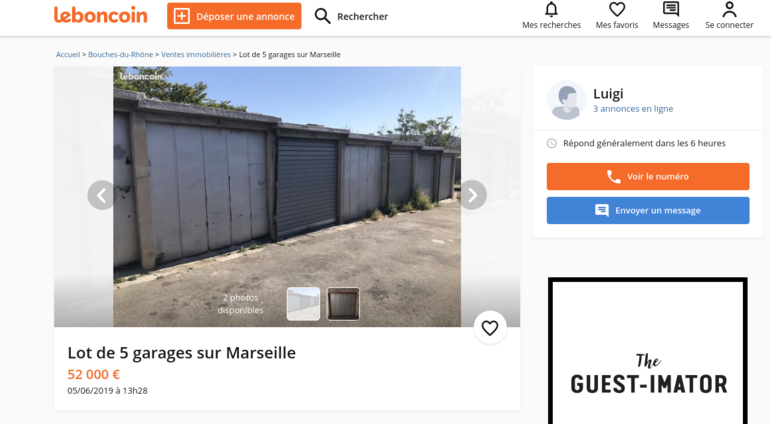Show previous photo with left arrow

[x=102, y=195]
